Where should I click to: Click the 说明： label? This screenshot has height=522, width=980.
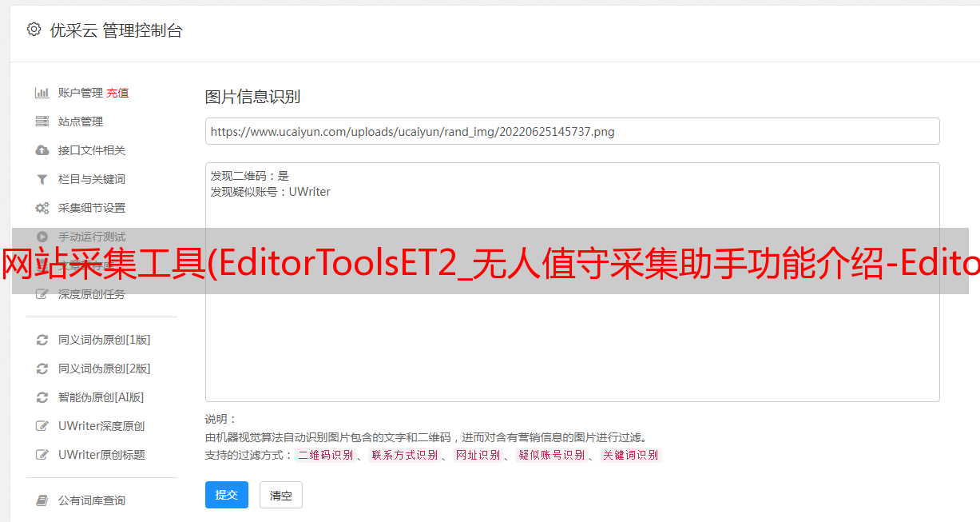tap(221, 419)
